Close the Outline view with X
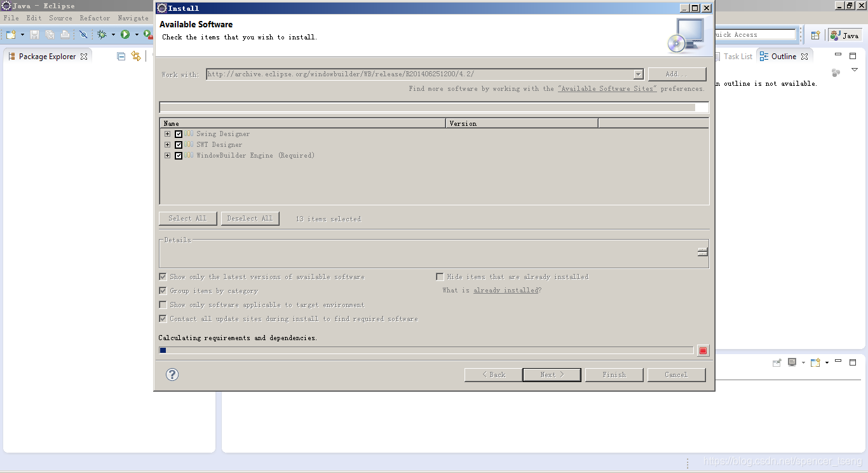 804,56
